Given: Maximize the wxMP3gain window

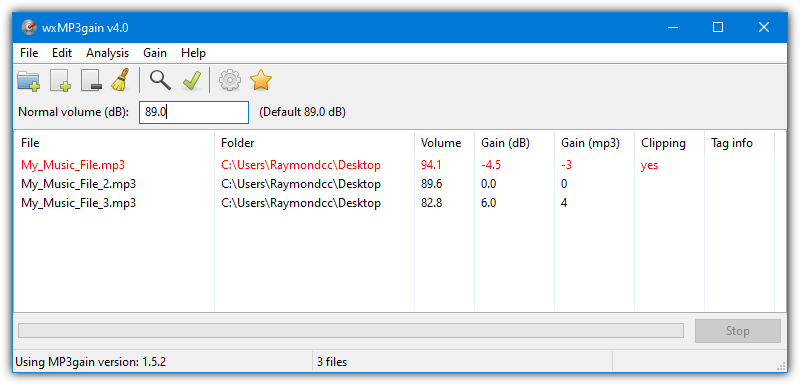Looking at the screenshot, I should 718,27.
